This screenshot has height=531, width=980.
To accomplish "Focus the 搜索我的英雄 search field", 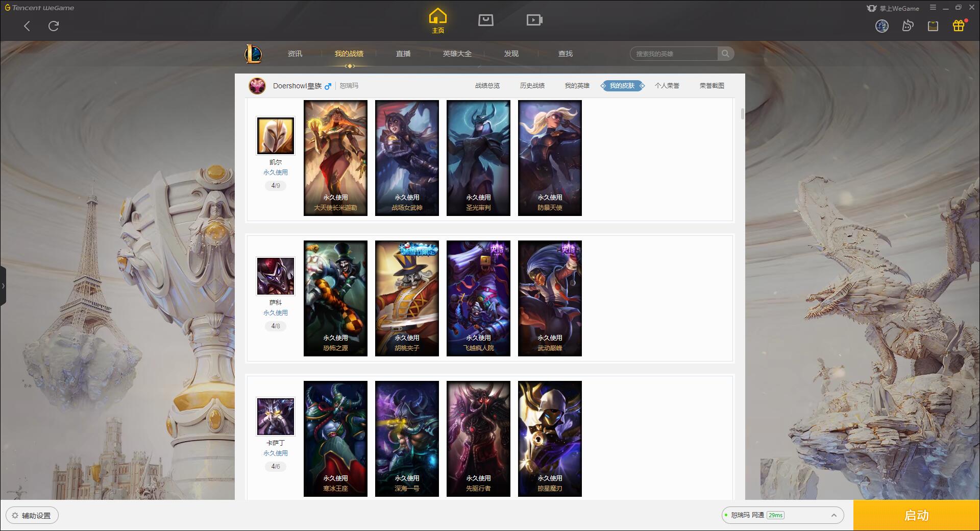I will 674,54.
